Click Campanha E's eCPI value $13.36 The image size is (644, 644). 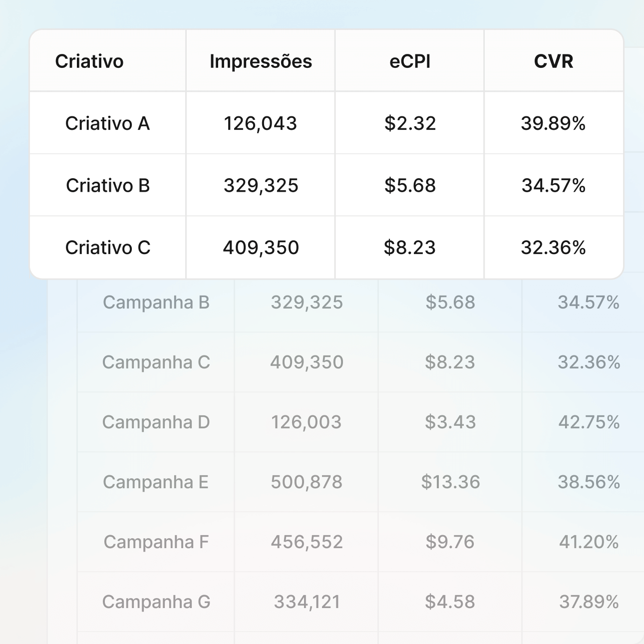pos(450,482)
